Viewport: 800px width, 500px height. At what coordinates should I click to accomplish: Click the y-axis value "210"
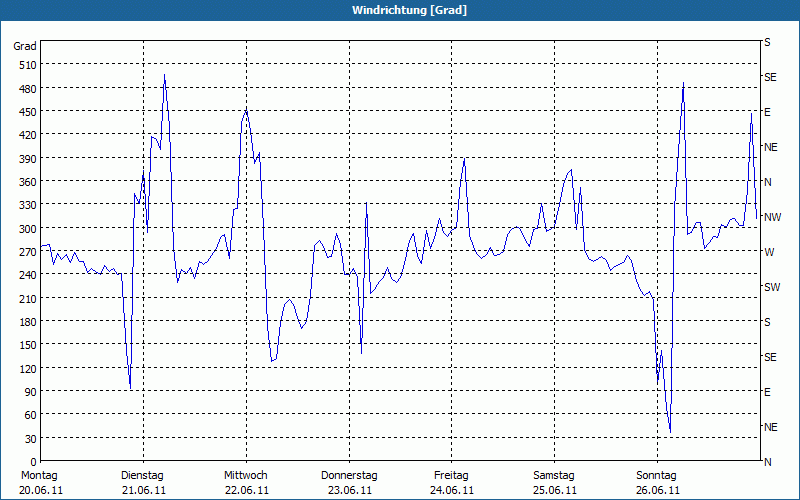pos(28,299)
